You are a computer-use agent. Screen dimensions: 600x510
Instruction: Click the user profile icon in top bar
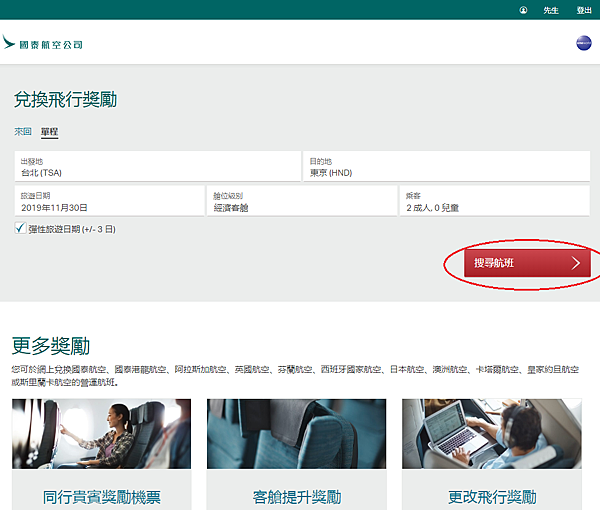(x=523, y=10)
